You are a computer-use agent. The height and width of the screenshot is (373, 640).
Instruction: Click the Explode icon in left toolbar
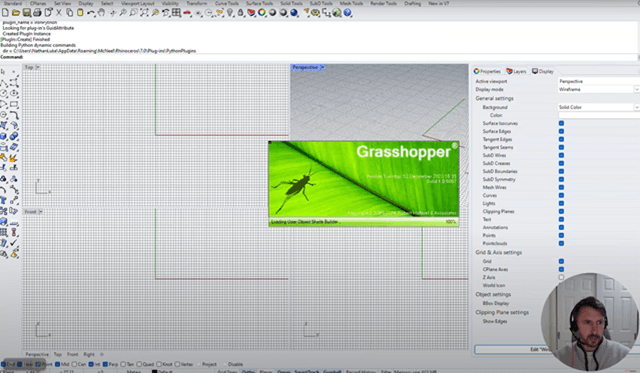coord(14,158)
